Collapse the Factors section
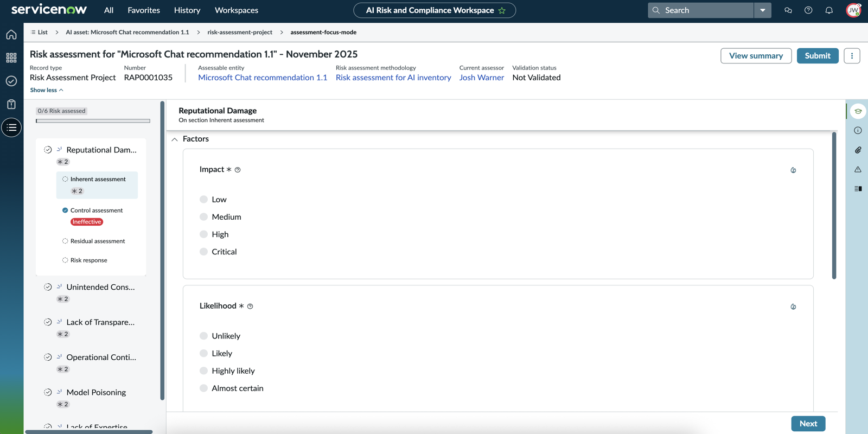868x434 pixels. coord(175,139)
